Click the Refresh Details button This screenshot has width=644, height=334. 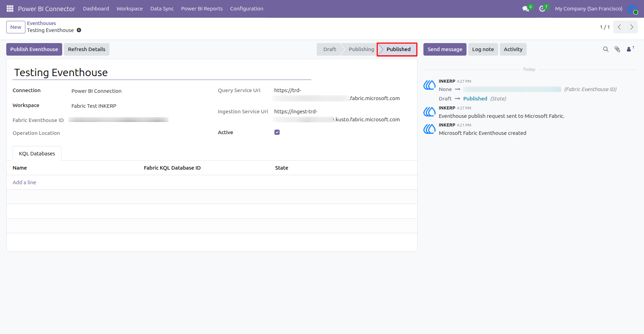point(86,49)
